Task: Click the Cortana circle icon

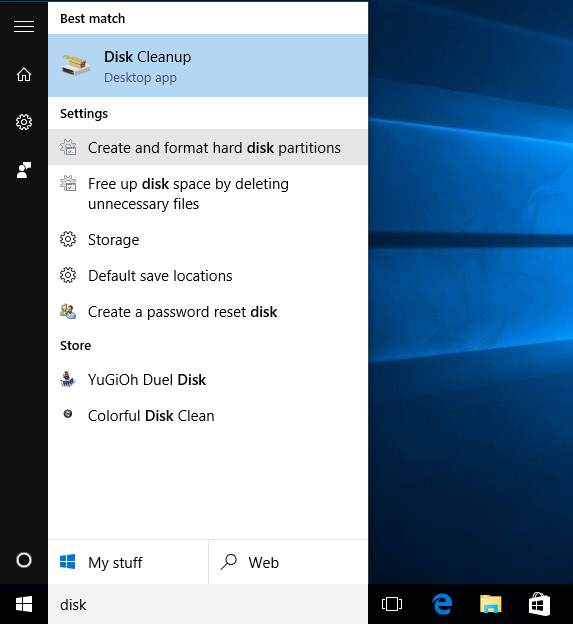Action: click(24, 560)
